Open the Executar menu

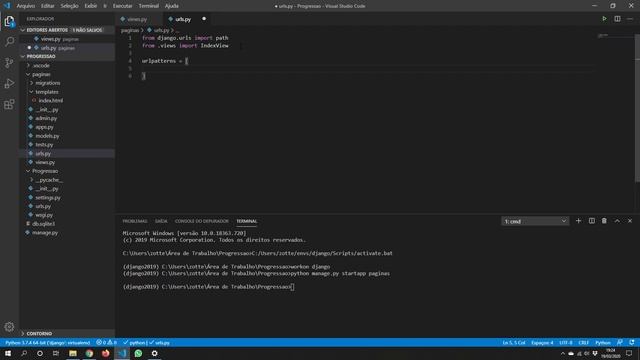coord(122,6)
